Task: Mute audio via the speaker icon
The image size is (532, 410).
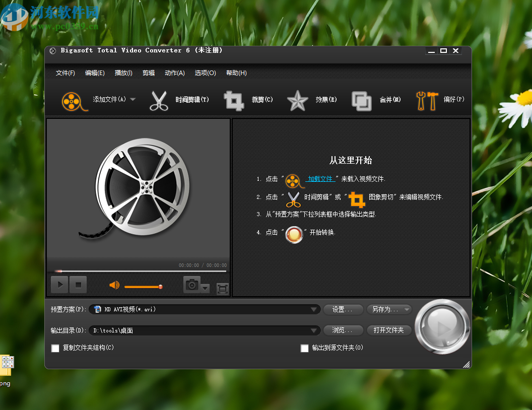Action: click(114, 285)
